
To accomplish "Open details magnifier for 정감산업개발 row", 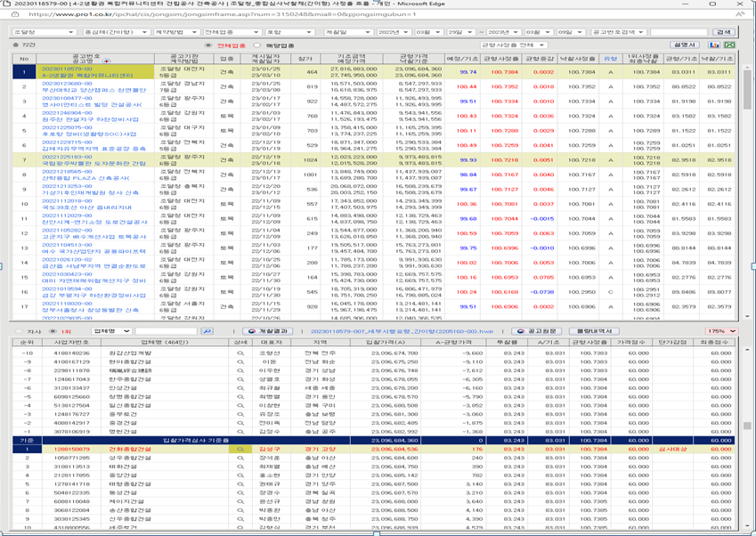I will pos(240,353).
